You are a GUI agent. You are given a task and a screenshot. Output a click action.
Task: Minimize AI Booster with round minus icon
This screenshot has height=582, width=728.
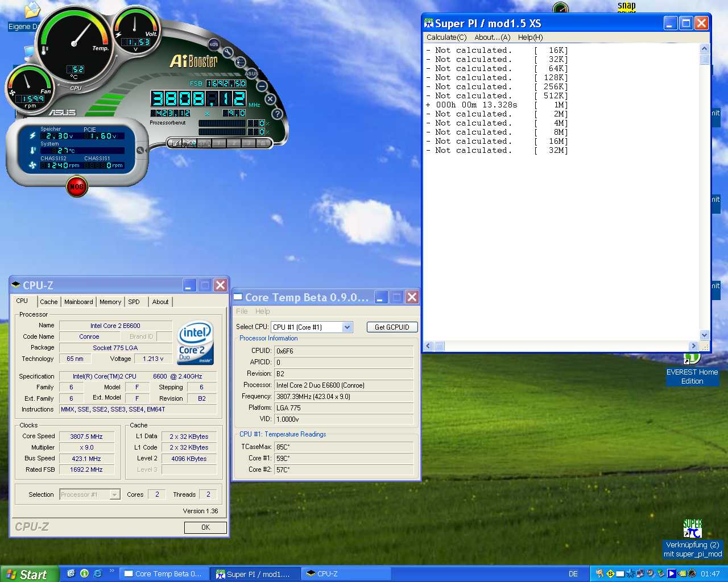(x=262, y=86)
